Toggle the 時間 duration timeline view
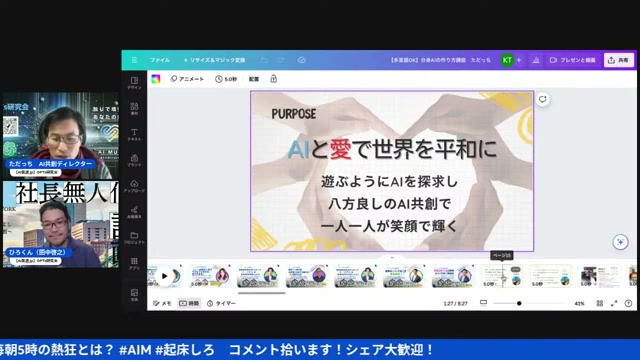 point(189,303)
